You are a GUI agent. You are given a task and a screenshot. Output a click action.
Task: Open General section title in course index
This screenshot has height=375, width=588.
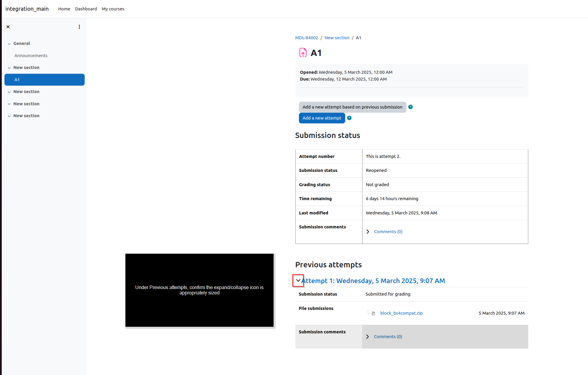point(22,43)
